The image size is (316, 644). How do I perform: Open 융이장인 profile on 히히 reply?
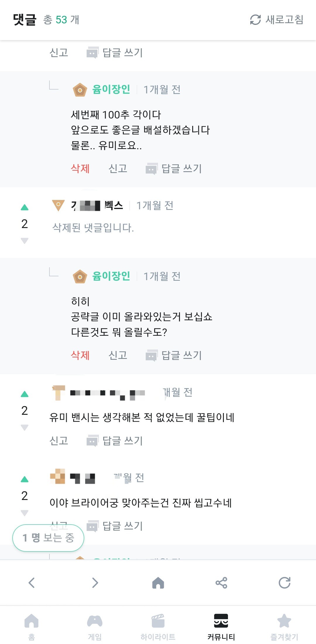(111, 276)
